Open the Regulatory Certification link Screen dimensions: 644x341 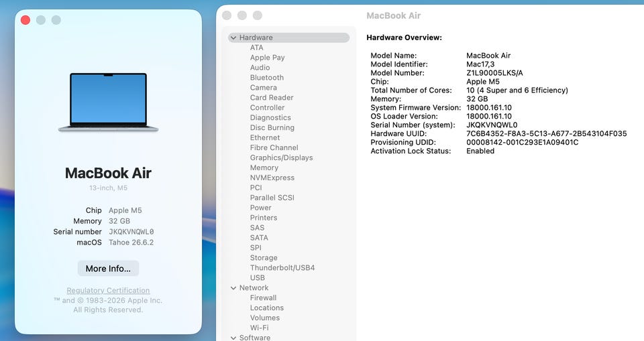click(x=108, y=290)
